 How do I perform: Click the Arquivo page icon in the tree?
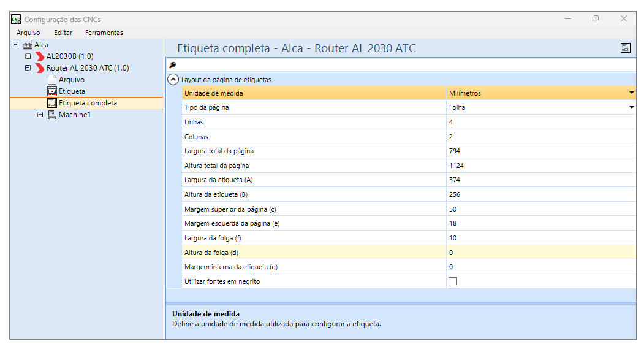coord(52,80)
